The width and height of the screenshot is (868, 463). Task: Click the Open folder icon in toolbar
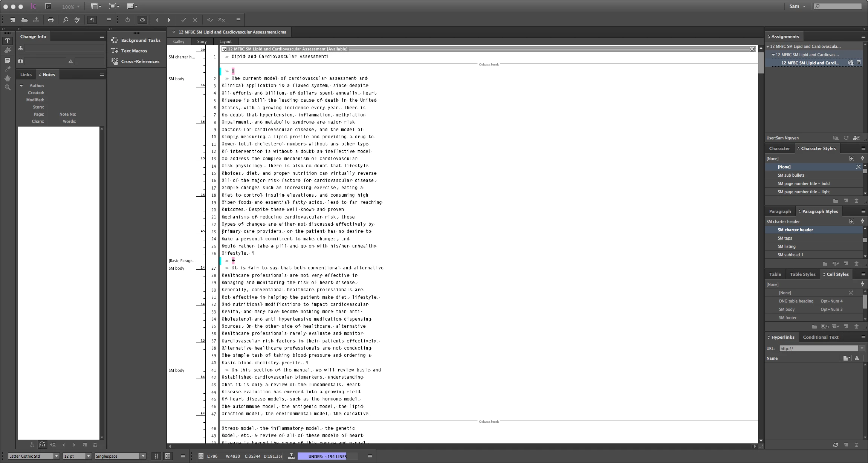point(24,20)
